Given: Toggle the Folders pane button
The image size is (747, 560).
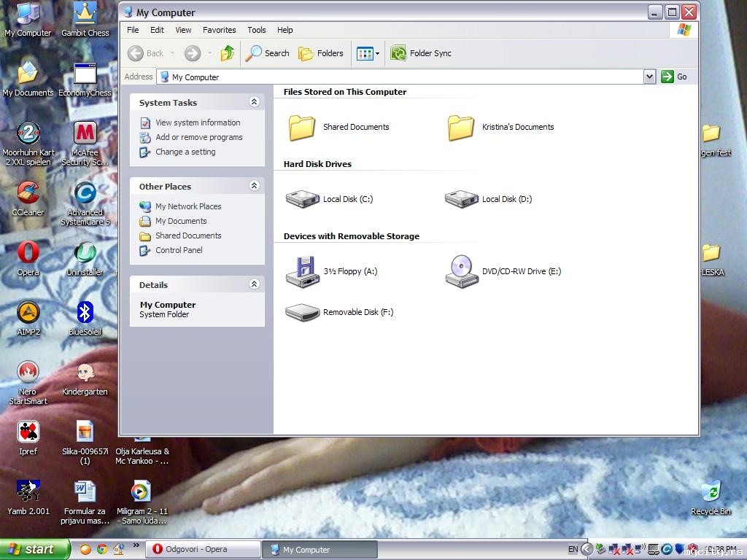Looking at the screenshot, I should 321,52.
